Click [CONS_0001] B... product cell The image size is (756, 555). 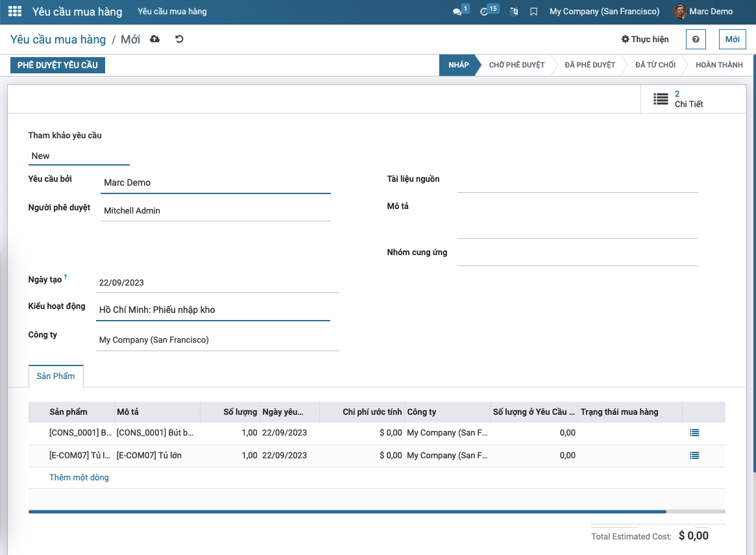click(x=80, y=433)
